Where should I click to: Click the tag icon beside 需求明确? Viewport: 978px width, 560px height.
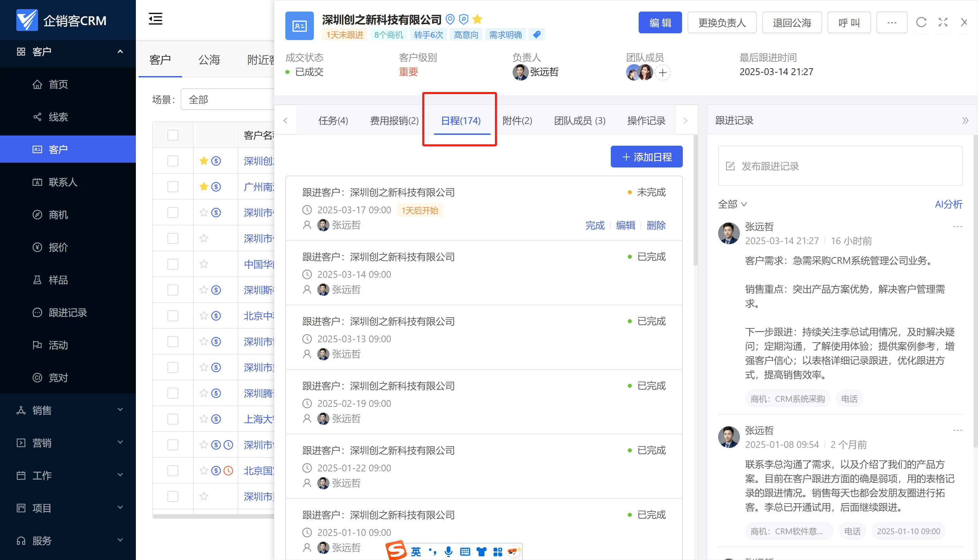pyautogui.click(x=537, y=35)
